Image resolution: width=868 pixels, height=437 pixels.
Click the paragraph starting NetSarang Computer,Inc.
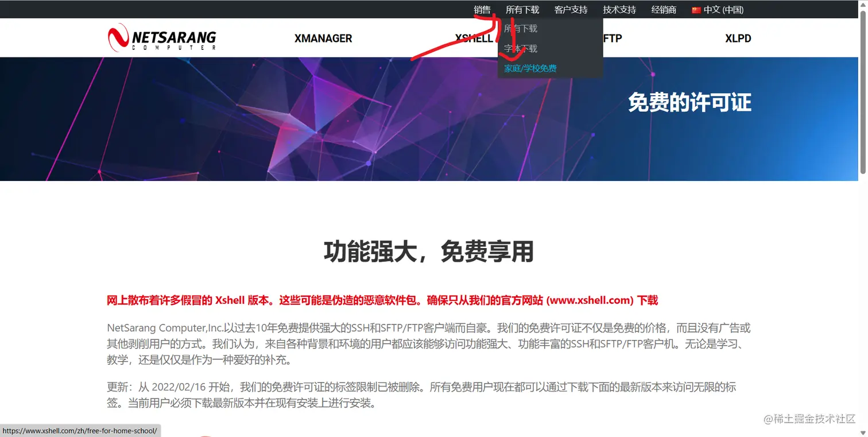click(429, 345)
